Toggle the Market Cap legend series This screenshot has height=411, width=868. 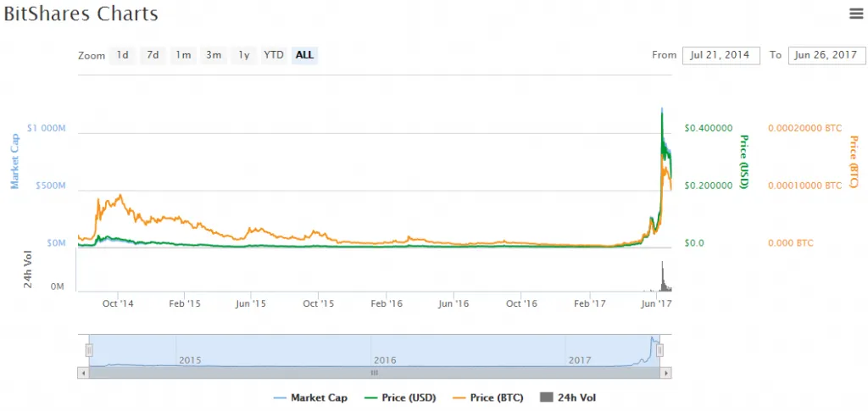pyautogui.click(x=311, y=397)
